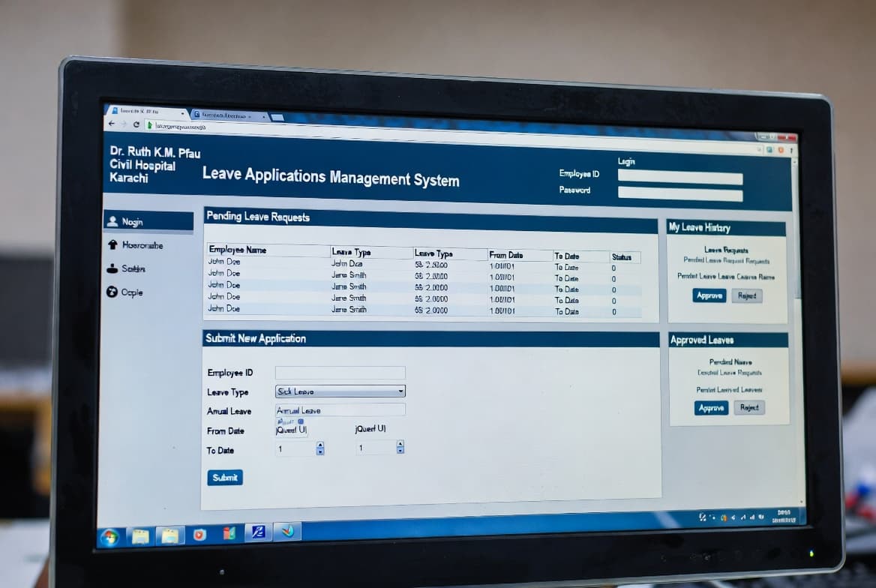Click the home icon beside Hoeronabe
This screenshot has width=876, height=588.
[x=112, y=244]
